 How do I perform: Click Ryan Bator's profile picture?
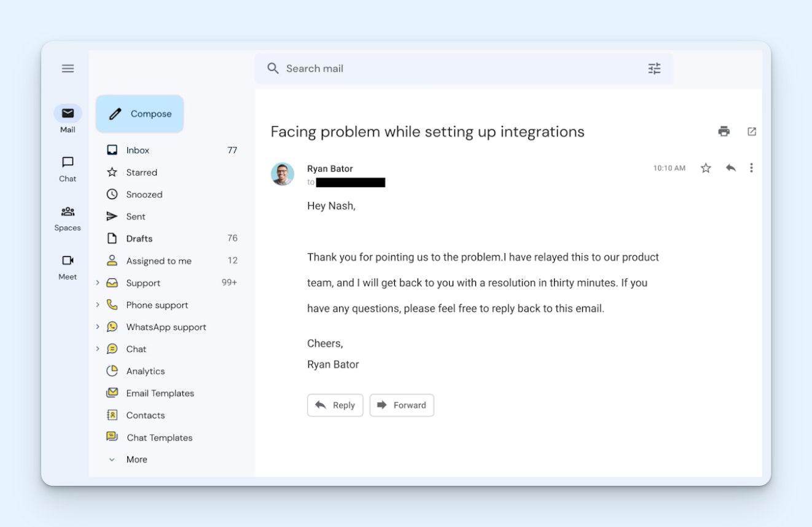[x=283, y=174]
